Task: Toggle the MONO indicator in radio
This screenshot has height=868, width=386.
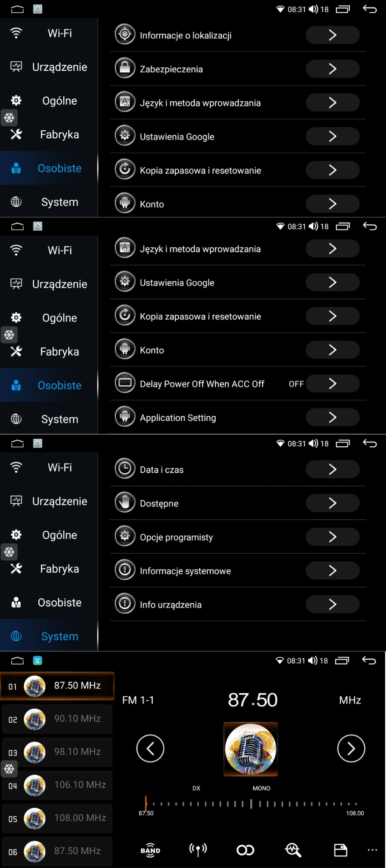Action: (261, 788)
